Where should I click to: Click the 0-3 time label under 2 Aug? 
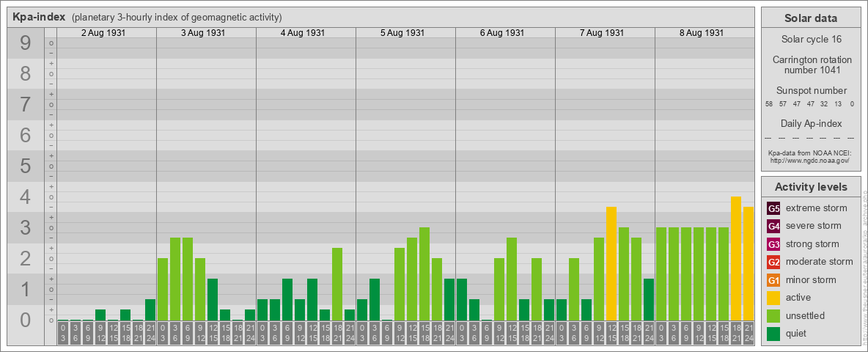pos(63,334)
